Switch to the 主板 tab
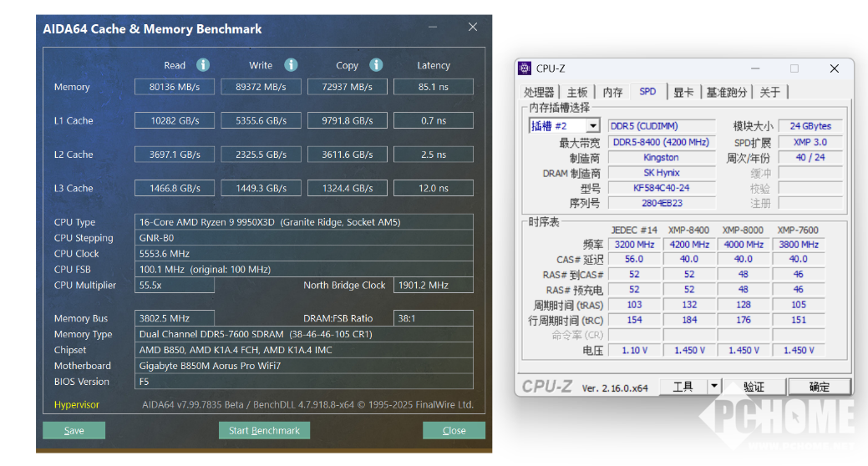Viewport: 868px width, 466px height. 576,92
